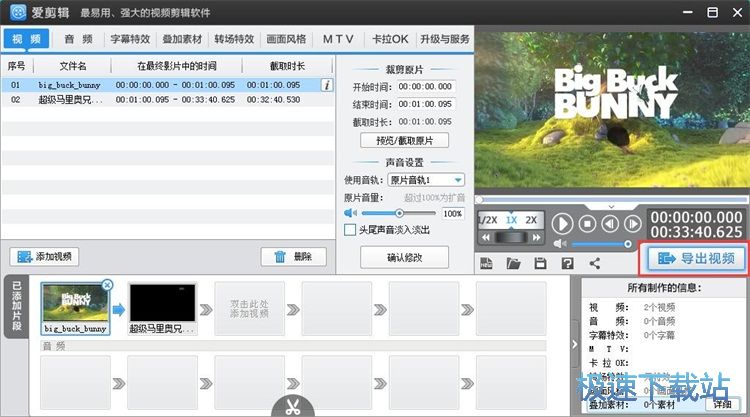
Task: Click the first empty audio slot
Action: (x=75, y=383)
